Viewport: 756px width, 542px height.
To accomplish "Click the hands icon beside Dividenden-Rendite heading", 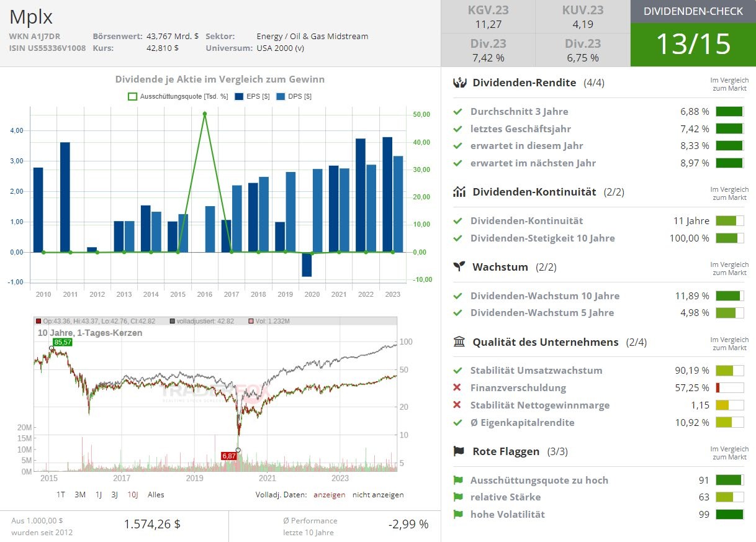I will tap(459, 83).
